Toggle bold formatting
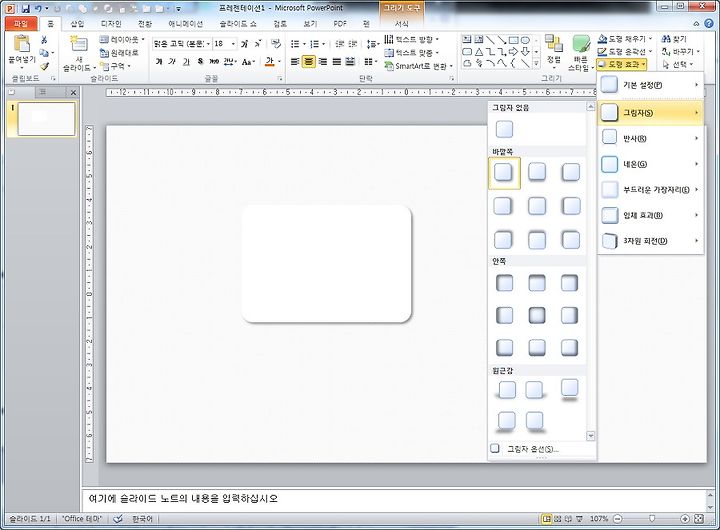The height and width of the screenshot is (530, 720). click(159, 62)
